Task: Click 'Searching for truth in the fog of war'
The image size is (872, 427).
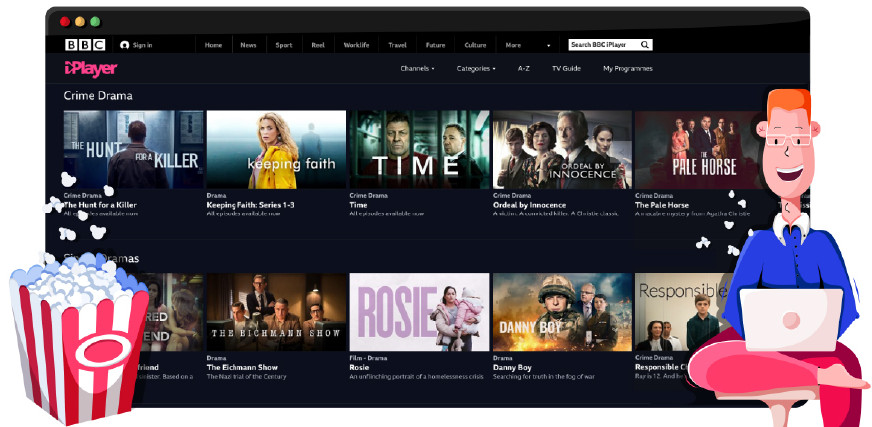Action: point(544,376)
